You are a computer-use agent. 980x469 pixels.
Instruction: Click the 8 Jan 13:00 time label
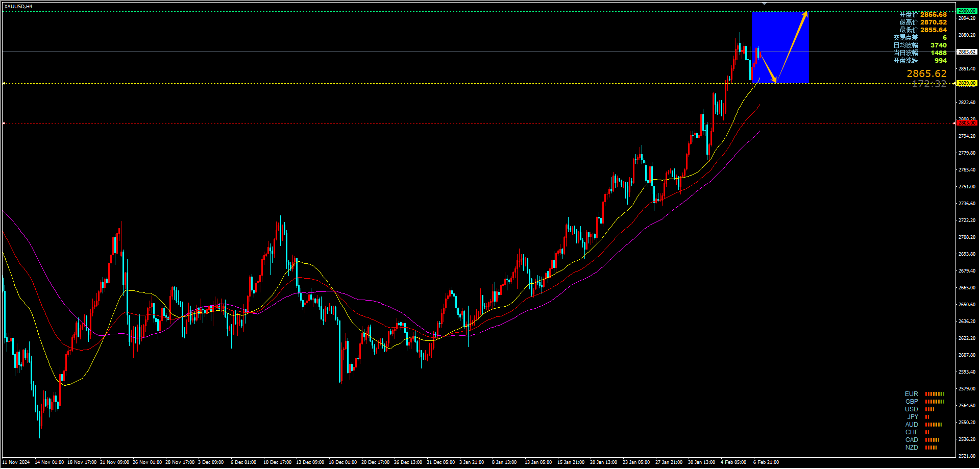pos(504,462)
